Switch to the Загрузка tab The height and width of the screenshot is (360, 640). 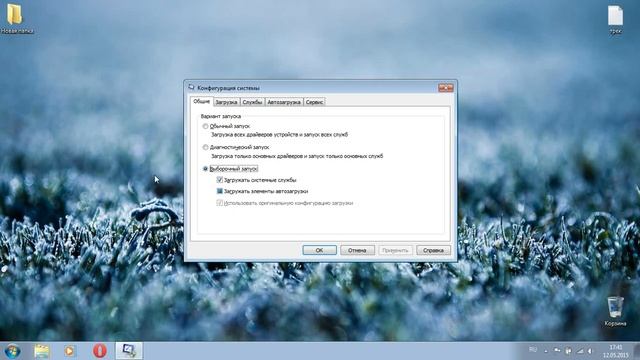[x=226, y=102]
